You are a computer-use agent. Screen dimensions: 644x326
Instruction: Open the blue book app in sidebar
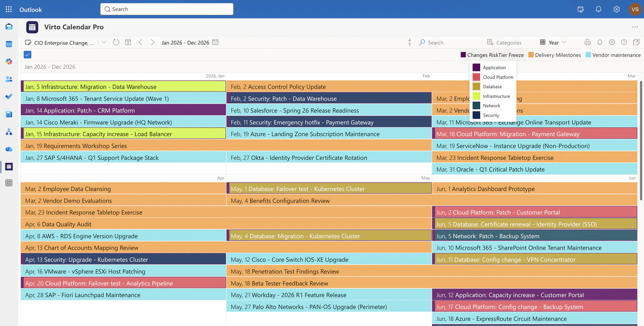click(9, 114)
